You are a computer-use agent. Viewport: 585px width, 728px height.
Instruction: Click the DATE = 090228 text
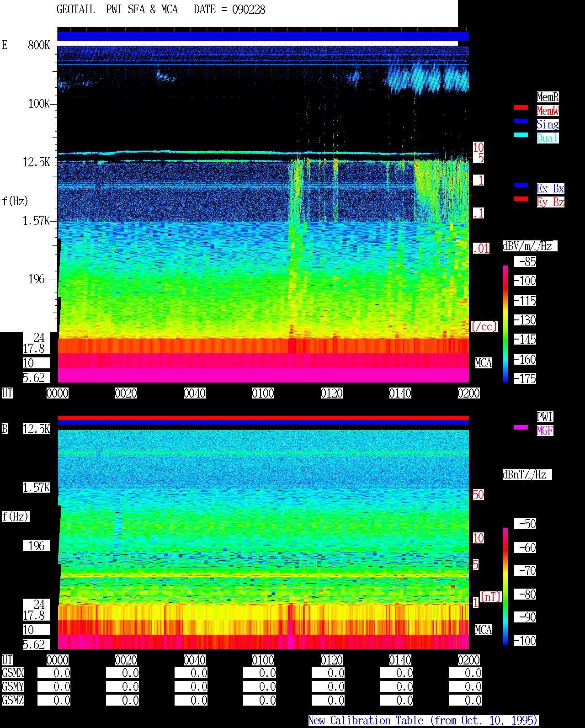(229, 10)
